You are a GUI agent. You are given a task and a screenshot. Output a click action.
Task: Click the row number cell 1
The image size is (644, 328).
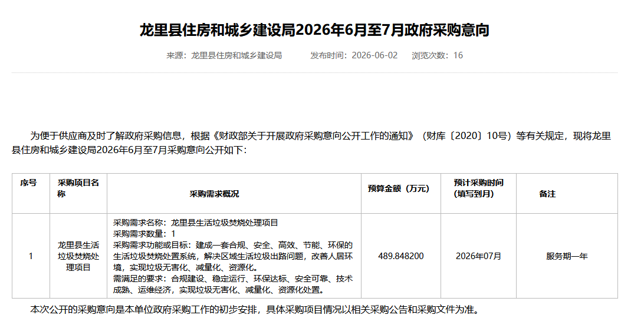click(31, 256)
